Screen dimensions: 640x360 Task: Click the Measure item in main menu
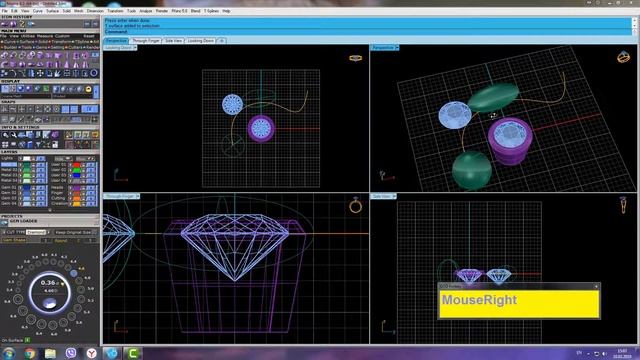click(45, 36)
